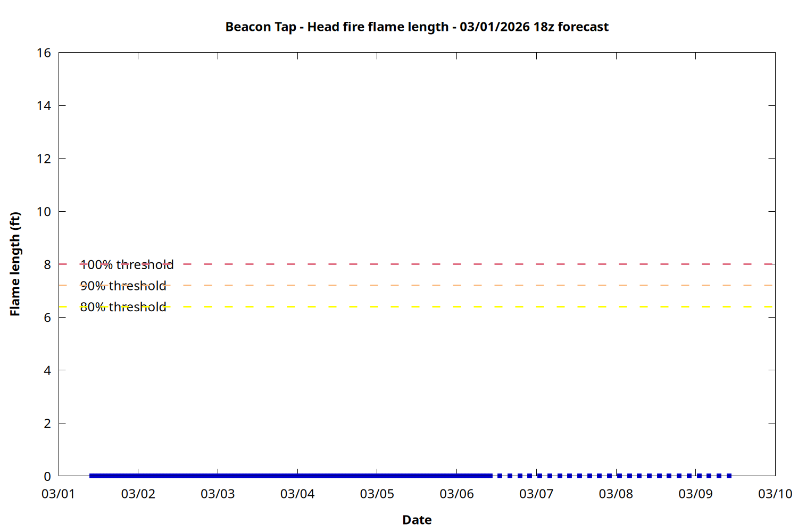Image resolution: width=798 pixels, height=532 pixels.
Task: Click the y-axis value 4
Action: [47, 370]
